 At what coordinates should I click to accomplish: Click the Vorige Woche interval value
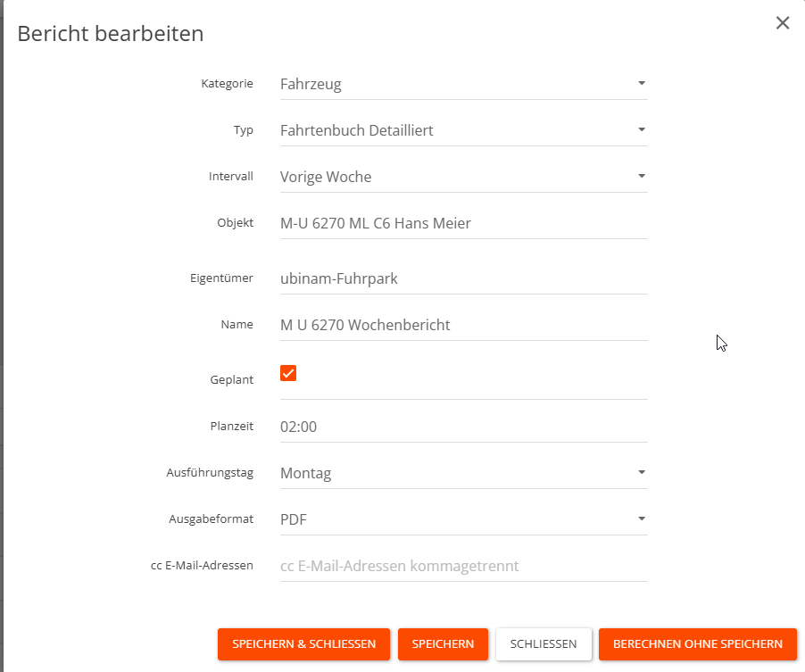326,177
